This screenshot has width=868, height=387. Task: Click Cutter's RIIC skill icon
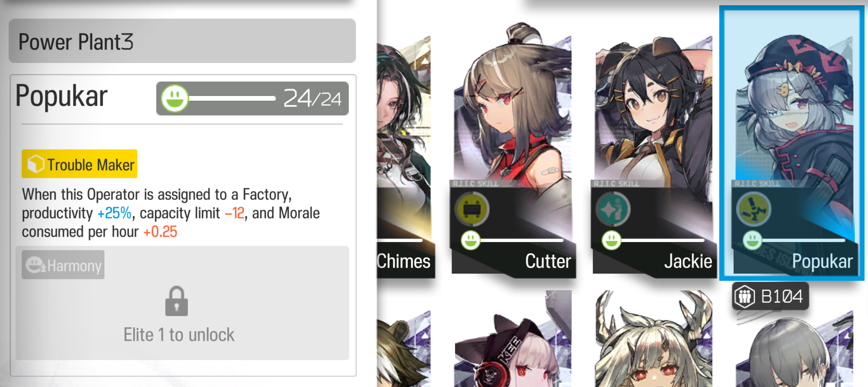(x=472, y=209)
